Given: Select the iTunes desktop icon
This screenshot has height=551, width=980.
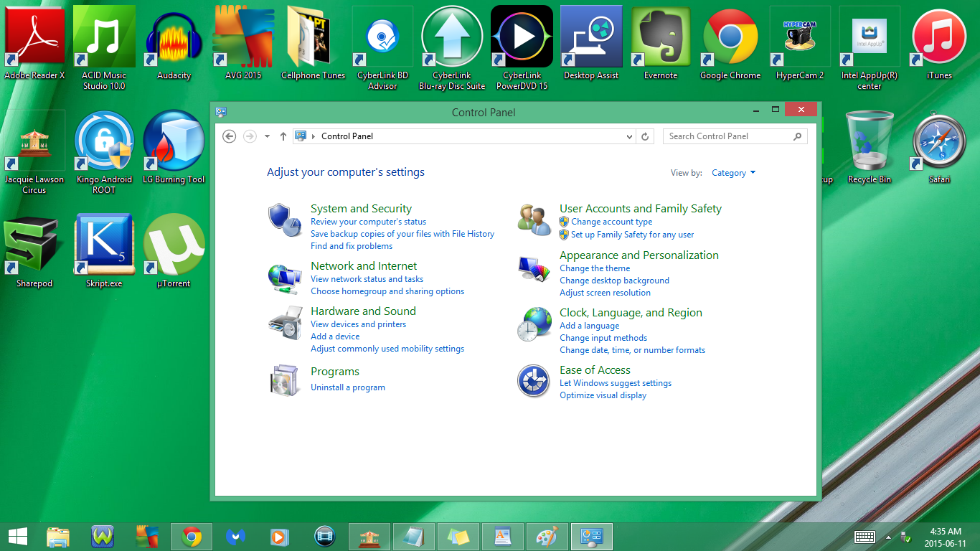Looking at the screenshot, I should 939,43.
